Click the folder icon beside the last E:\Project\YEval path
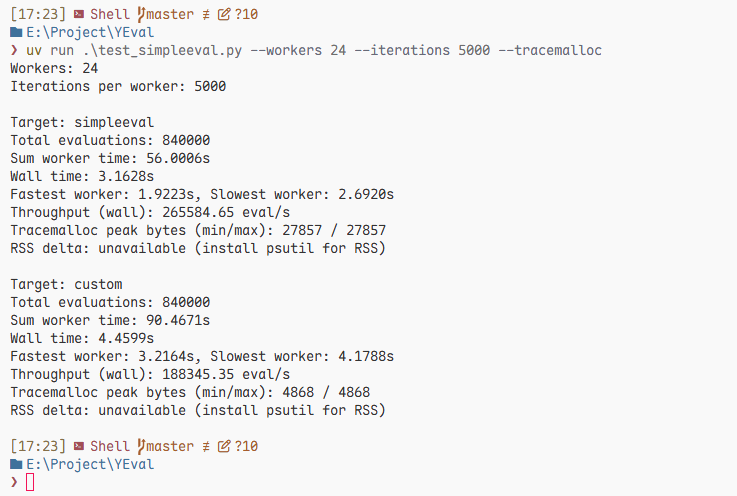Screen dimensions: 737x496 click(17, 464)
